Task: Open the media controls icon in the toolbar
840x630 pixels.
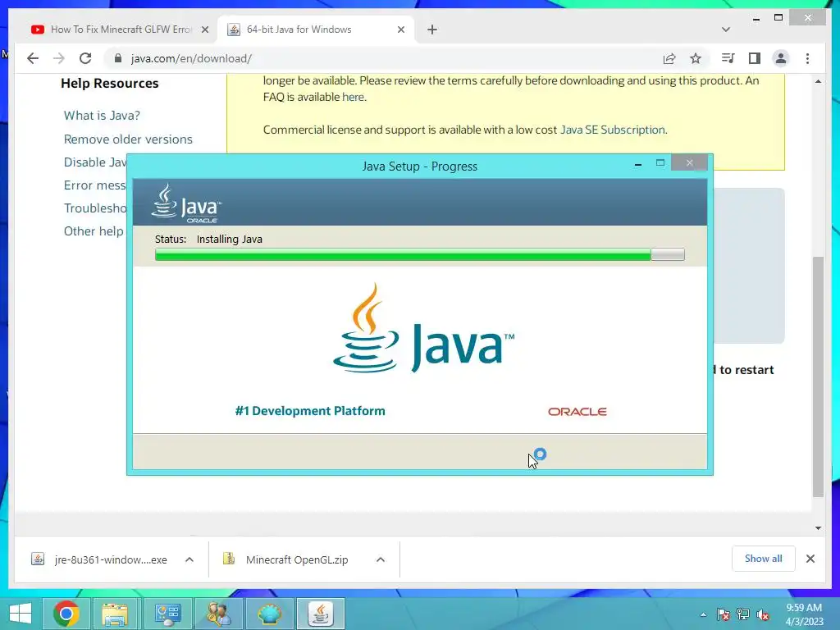Action: (x=728, y=58)
